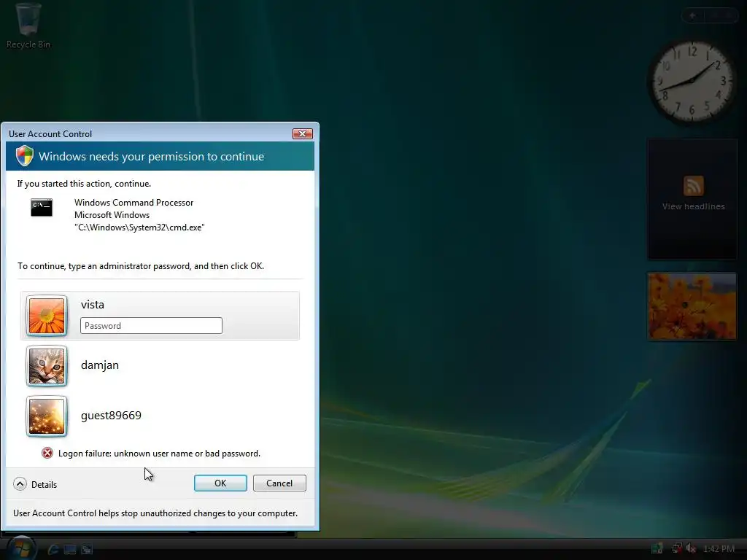This screenshot has width=747, height=560.
Task: Select the guest89669 account sparkle picture
Action: [47, 416]
